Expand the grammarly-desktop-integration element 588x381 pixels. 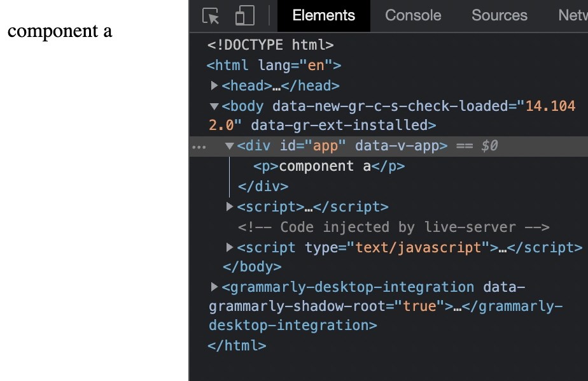(214, 287)
